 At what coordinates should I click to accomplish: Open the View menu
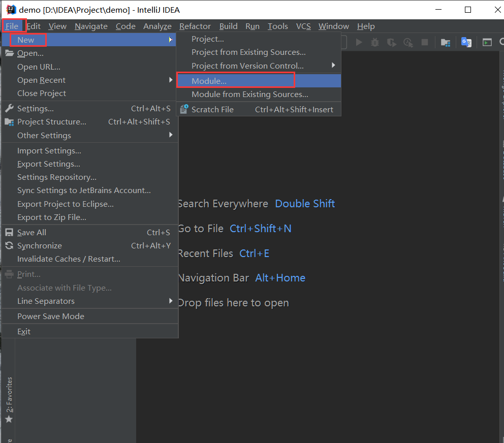[57, 26]
